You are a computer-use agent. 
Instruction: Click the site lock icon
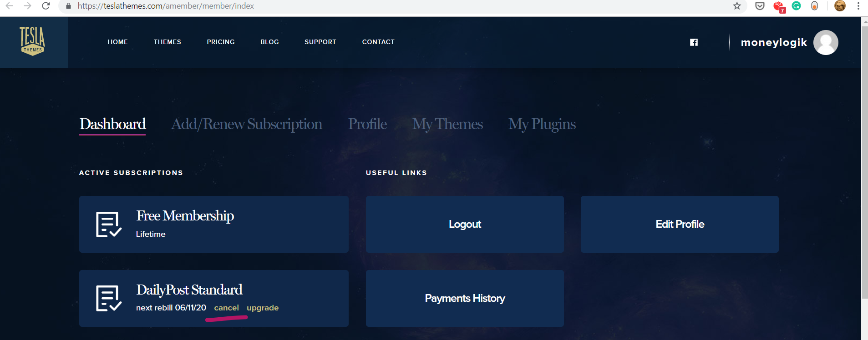pyautogui.click(x=68, y=6)
